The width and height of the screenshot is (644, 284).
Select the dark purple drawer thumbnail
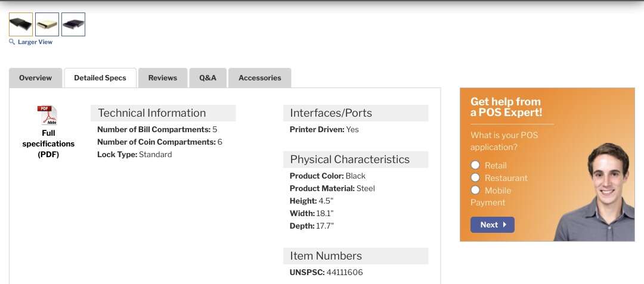pos(73,24)
